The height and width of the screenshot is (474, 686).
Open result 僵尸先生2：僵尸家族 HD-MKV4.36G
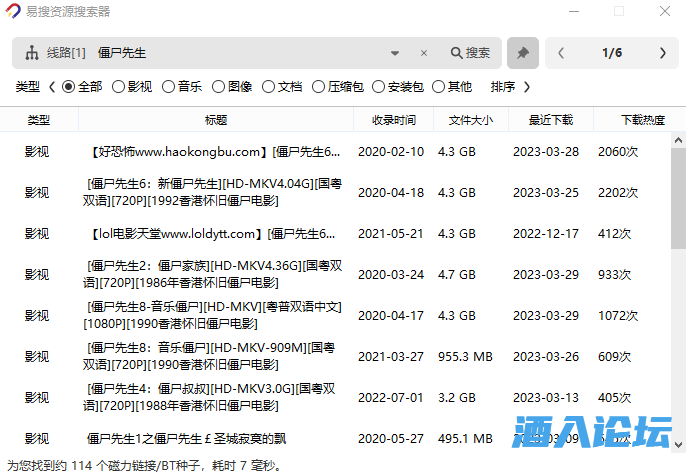click(214, 274)
